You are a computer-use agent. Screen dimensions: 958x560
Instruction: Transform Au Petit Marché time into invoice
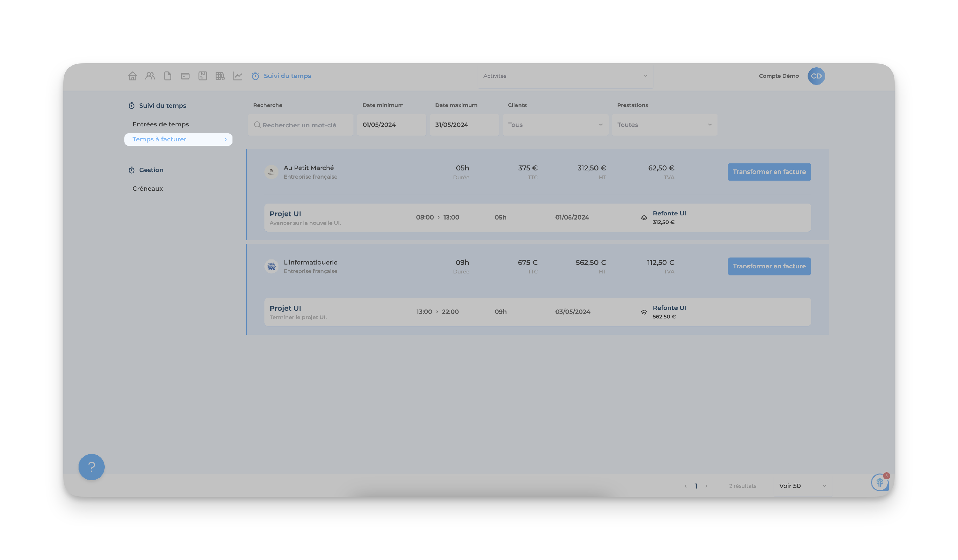(769, 172)
